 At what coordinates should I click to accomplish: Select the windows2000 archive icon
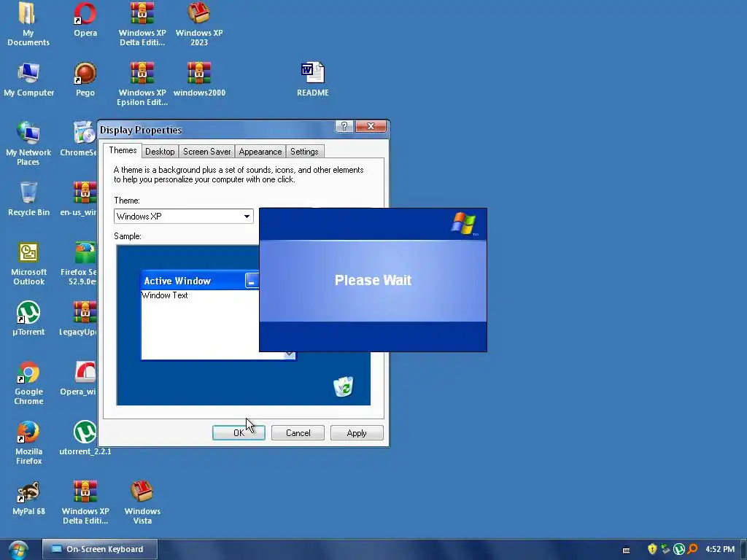point(199,79)
